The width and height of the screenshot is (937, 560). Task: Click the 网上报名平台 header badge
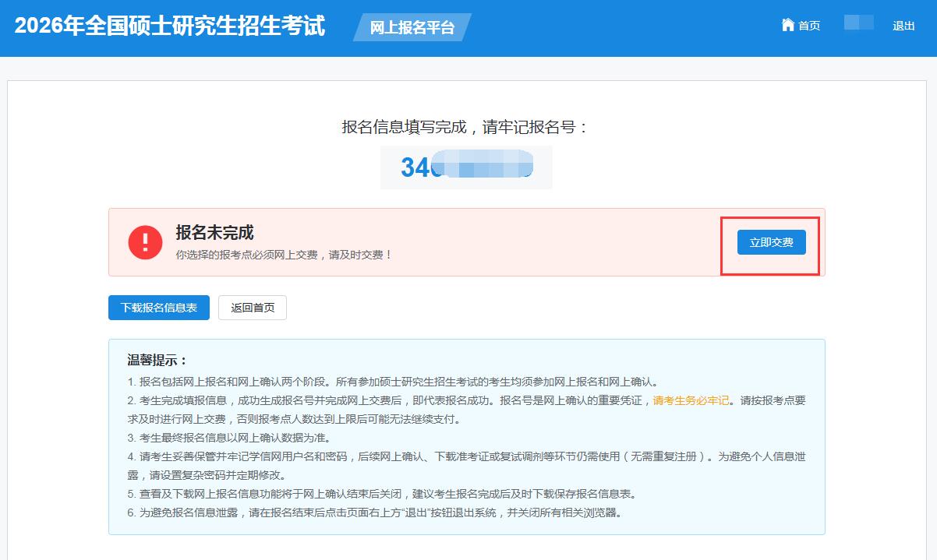(x=412, y=28)
